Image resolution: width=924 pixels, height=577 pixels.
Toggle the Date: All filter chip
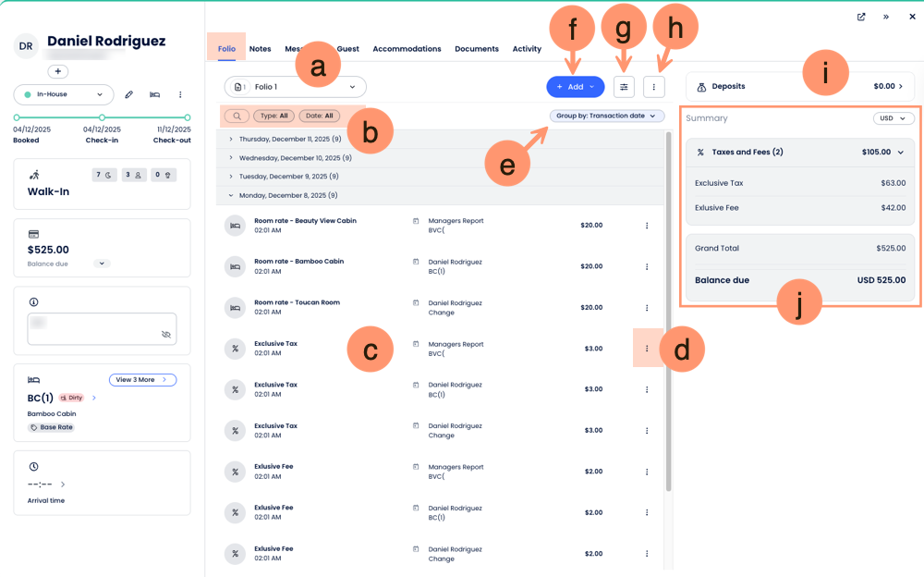[319, 116]
